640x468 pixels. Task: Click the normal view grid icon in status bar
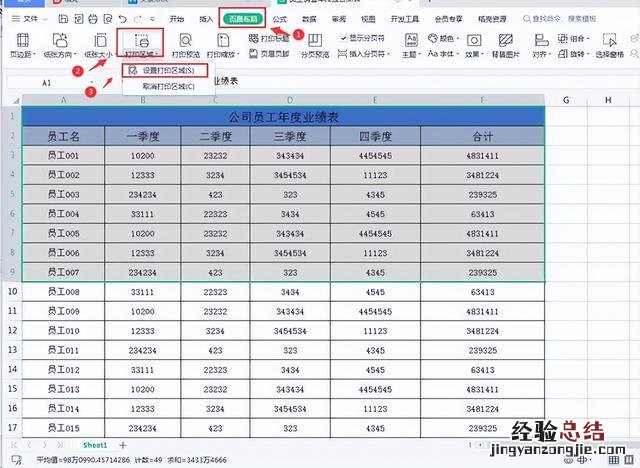click(613, 460)
